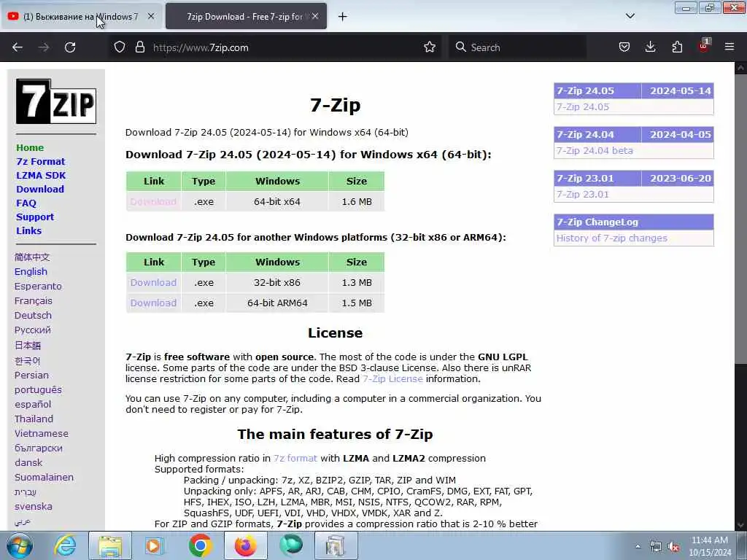Open the Links sidebar entry
The height and width of the screenshot is (560, 747).
tap(29, 230)
